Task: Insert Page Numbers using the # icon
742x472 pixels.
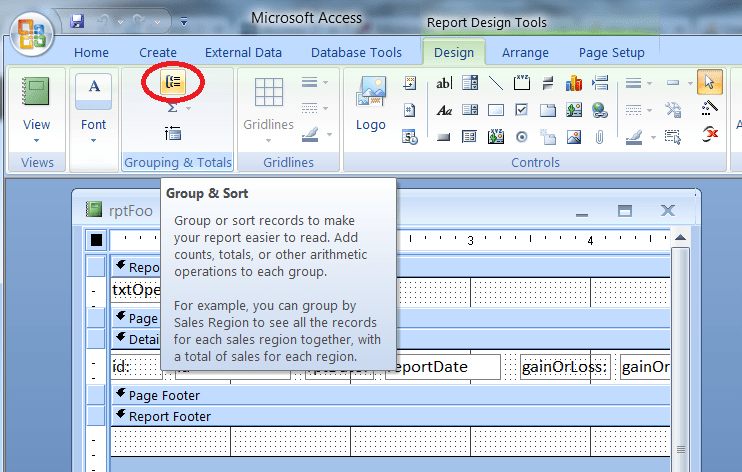Action: (x=409, y=110)
